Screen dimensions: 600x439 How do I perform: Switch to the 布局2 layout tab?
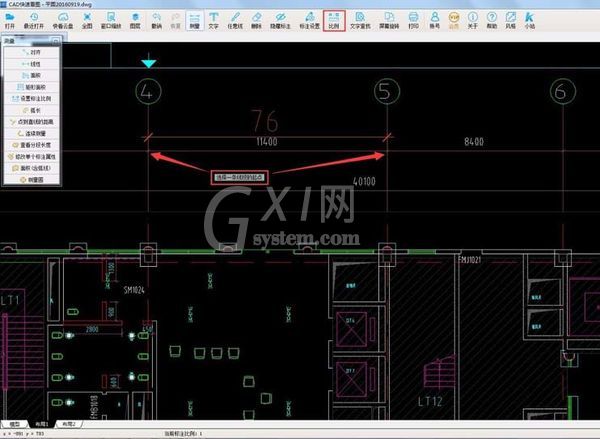tap(69, 424)
